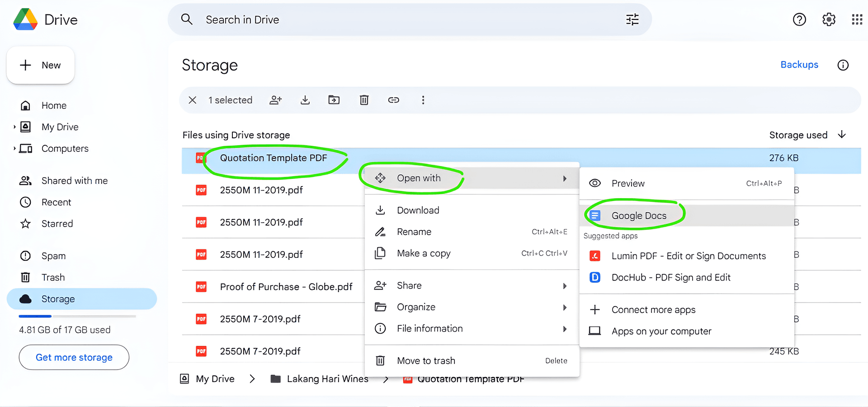Clear selection with X icon
Screen dimensions: 868x407
pos(193,100)
